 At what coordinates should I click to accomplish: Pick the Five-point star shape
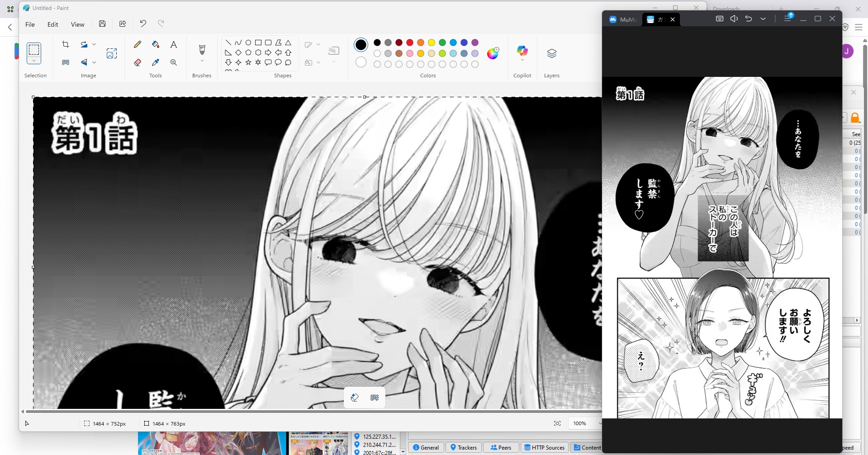[248, 62]
